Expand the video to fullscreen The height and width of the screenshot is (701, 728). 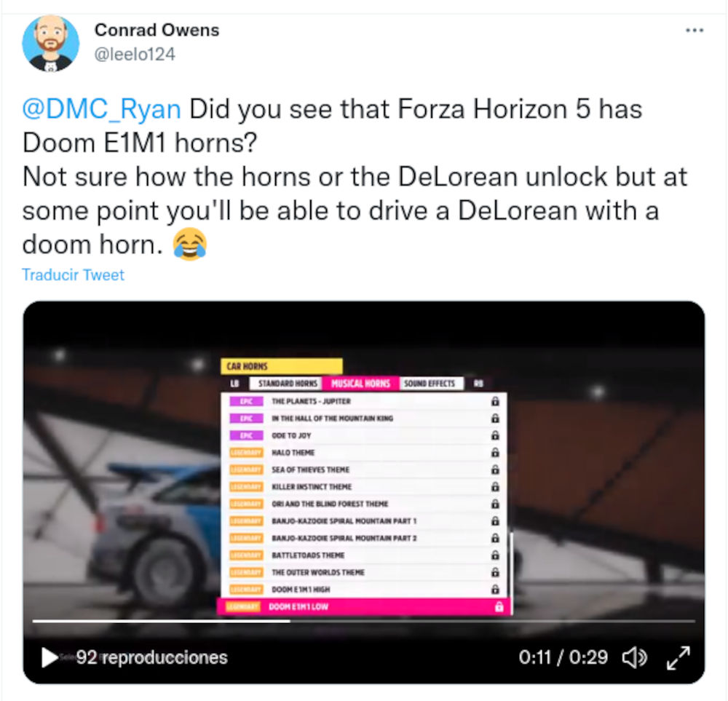point(678,657)
